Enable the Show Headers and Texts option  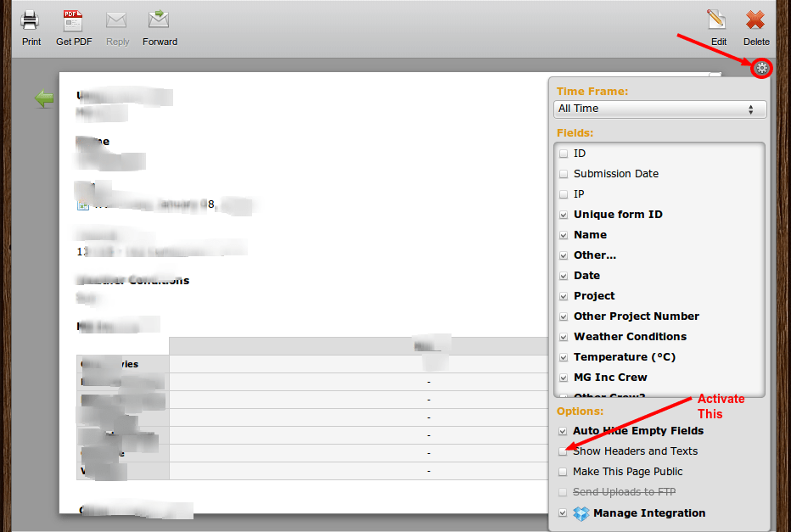point(563,451)
